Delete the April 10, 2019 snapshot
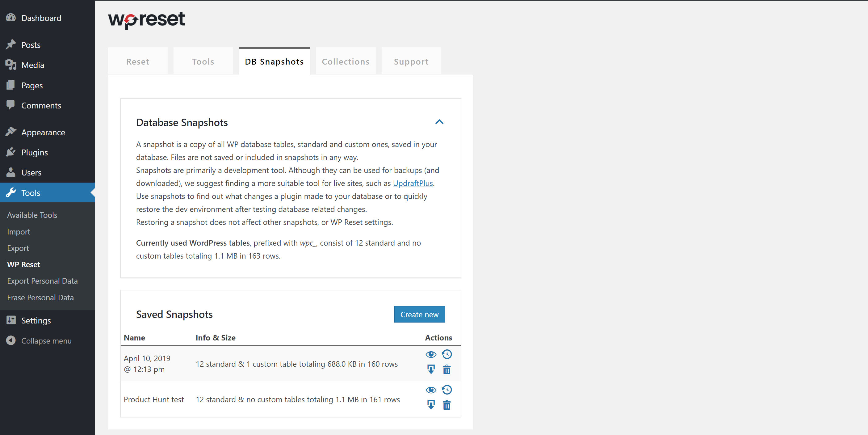This screenshot has height=435, width=868. click(x=447, y=370)
